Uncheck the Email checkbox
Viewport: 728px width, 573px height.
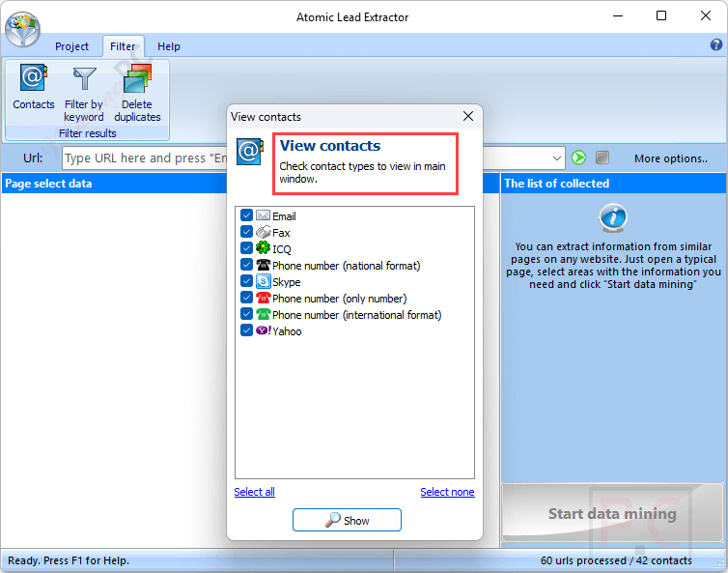pos(246,215)
